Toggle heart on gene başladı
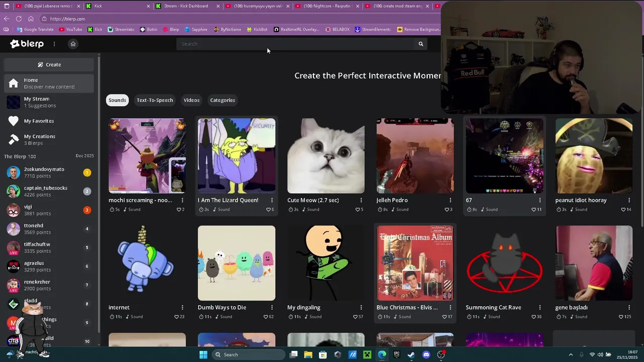 pos(621,317)
